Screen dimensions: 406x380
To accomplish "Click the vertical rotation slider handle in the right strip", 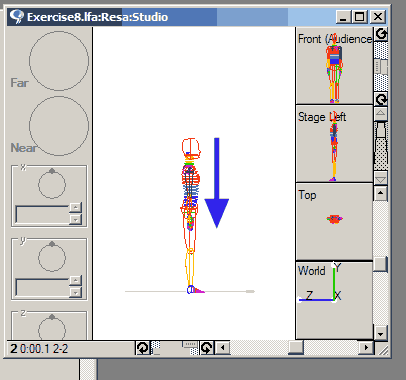I will pyautogui.click(x=381, y=66).
